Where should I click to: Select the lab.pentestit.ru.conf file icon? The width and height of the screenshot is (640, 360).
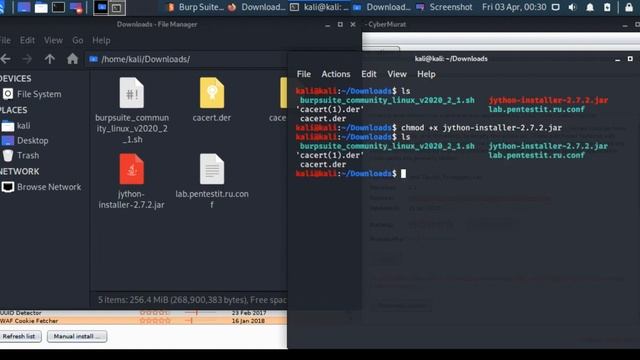(x=212, y=169)
